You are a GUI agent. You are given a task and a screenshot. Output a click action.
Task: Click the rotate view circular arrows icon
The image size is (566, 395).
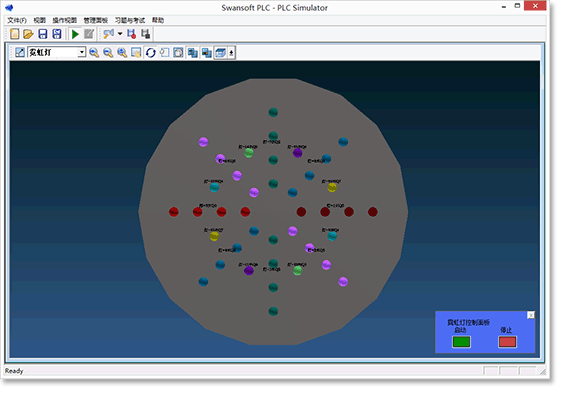point(151,53)
